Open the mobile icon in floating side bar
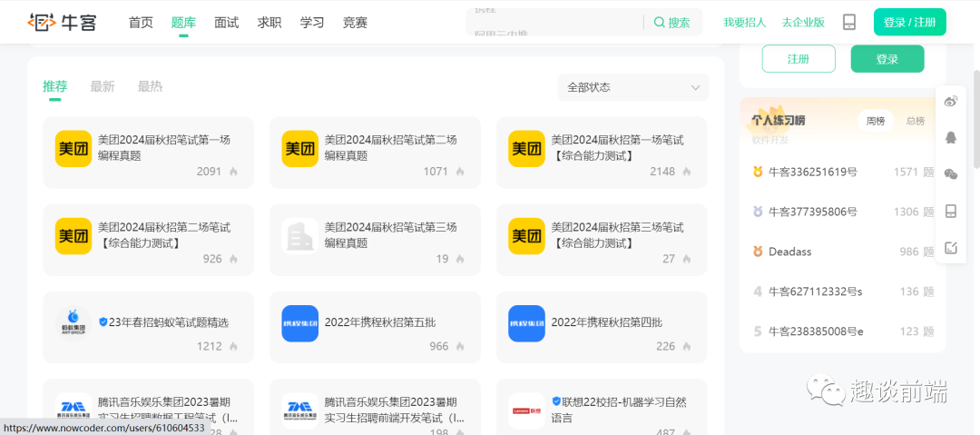The height and width of the screenshot is (435, 980). tap(951, 211)
